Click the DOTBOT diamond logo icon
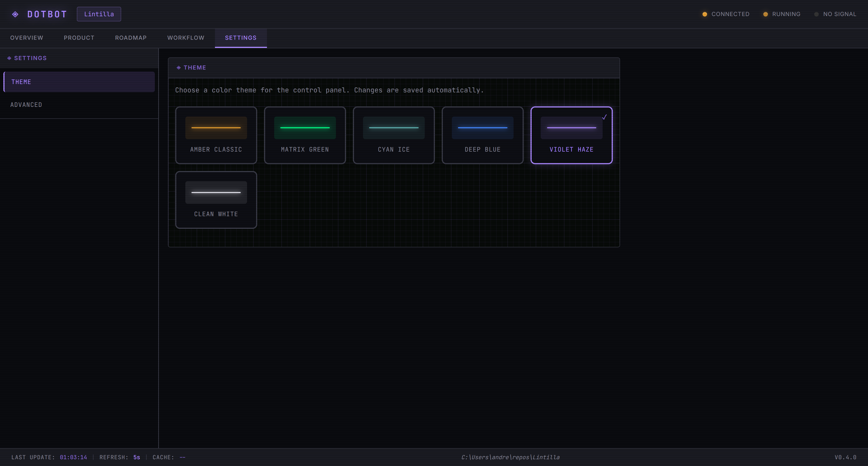The image size is (868, 466). (x=15, y=14)
